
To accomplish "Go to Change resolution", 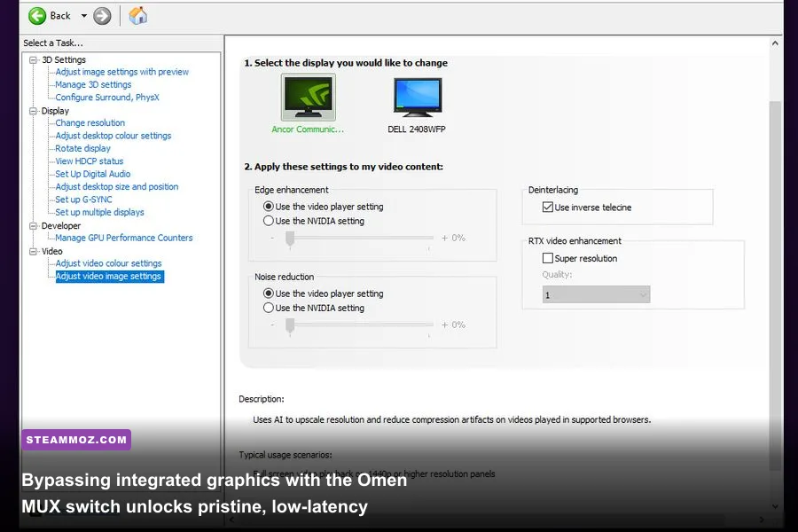I will coord(90,123).
